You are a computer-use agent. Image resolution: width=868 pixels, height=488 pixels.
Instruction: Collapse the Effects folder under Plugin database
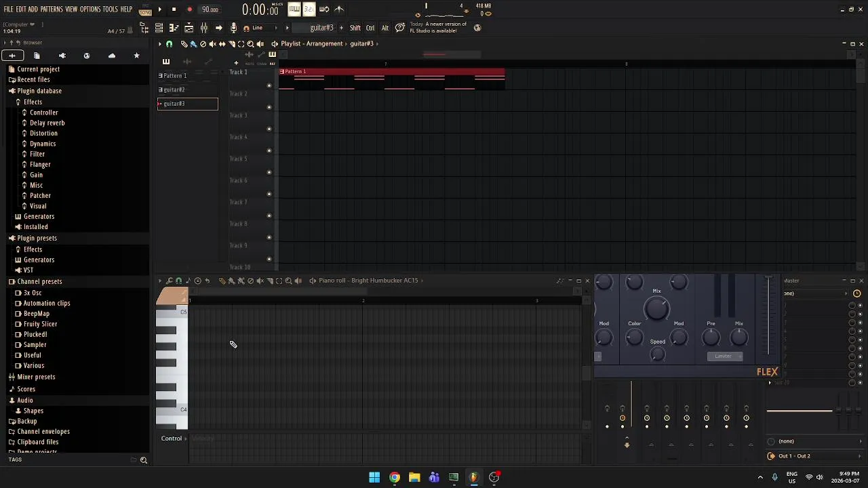tap(33, 102)
